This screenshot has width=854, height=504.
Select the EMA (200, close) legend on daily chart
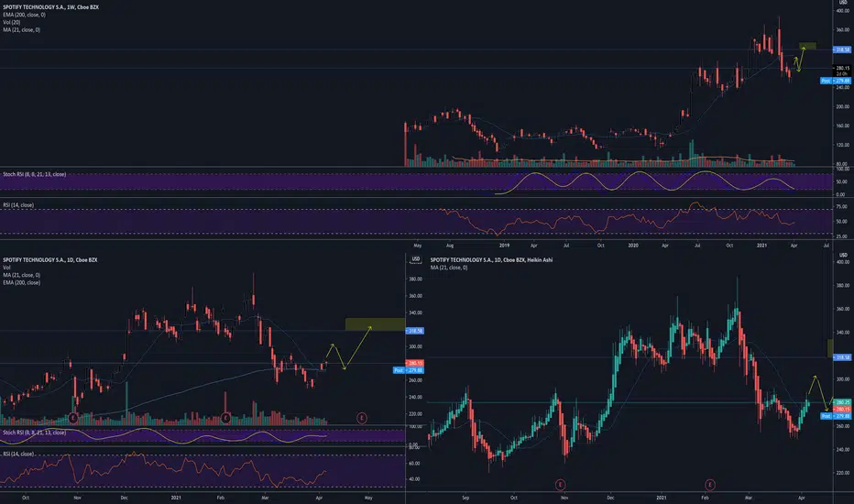point(21,283)
